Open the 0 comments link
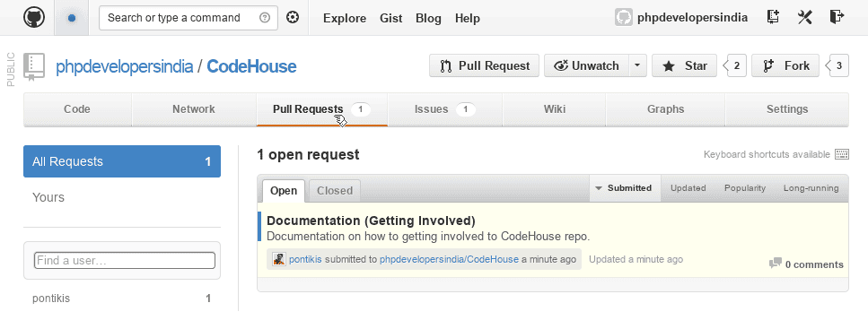 tap(814, 264)
